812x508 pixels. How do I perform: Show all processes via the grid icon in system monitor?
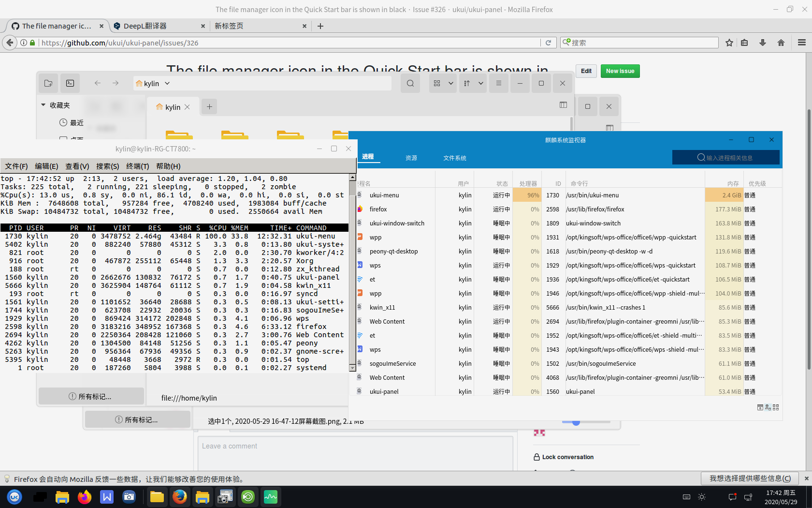click(x=776, y=407)
